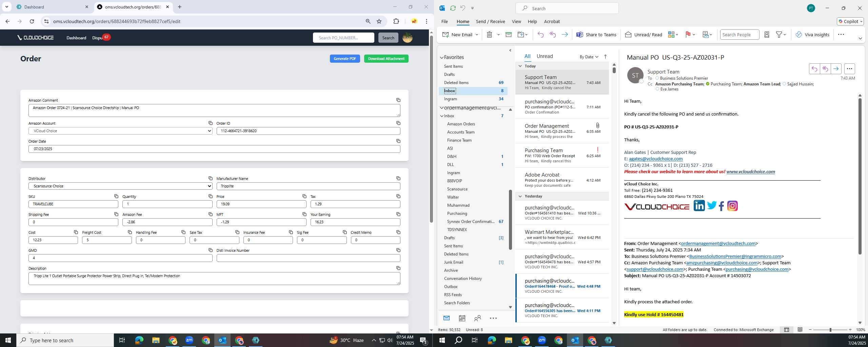This screenshot has height=347, width=868.
Task: Click the Address Book icon in Outlook
Action: click(x=767, y=35)
